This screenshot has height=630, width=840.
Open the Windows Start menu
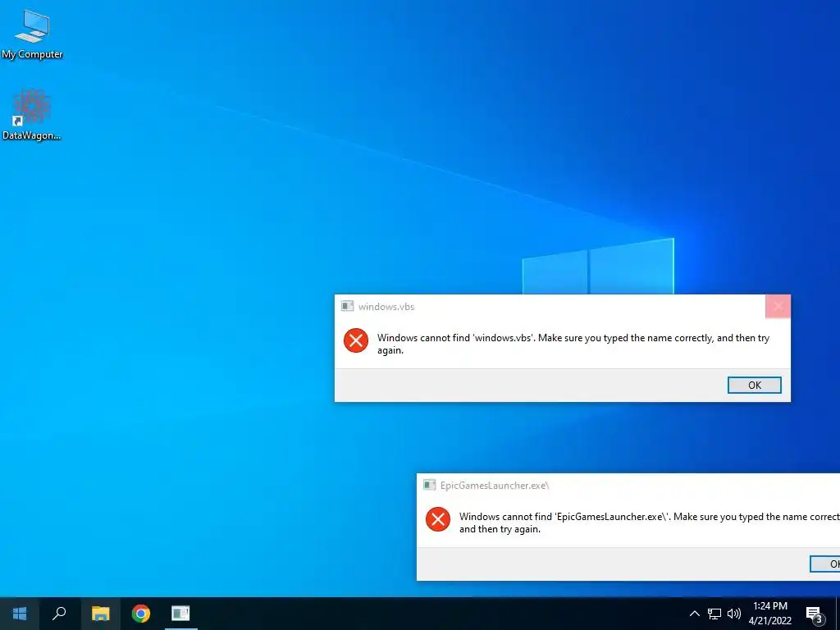pyautogui.click(x=20, y=614)
